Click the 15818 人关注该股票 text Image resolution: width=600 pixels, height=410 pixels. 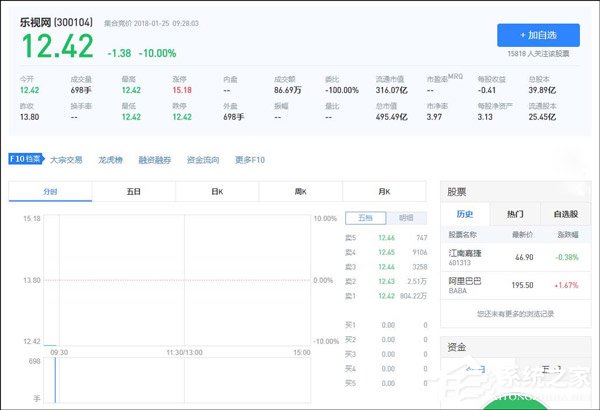(x=538, y=54)
